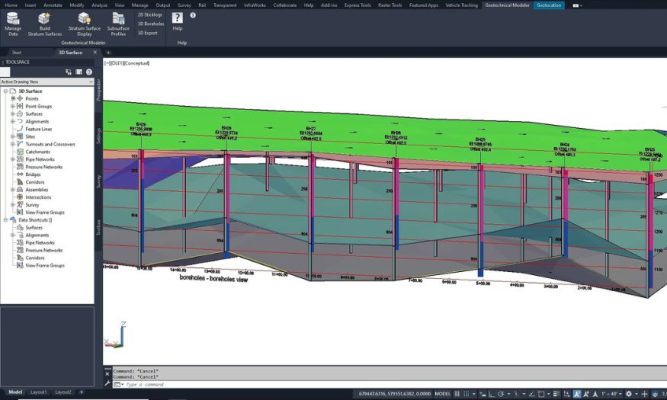Open the Manage Data tool
Screen dimensions: 667x400
13,20
